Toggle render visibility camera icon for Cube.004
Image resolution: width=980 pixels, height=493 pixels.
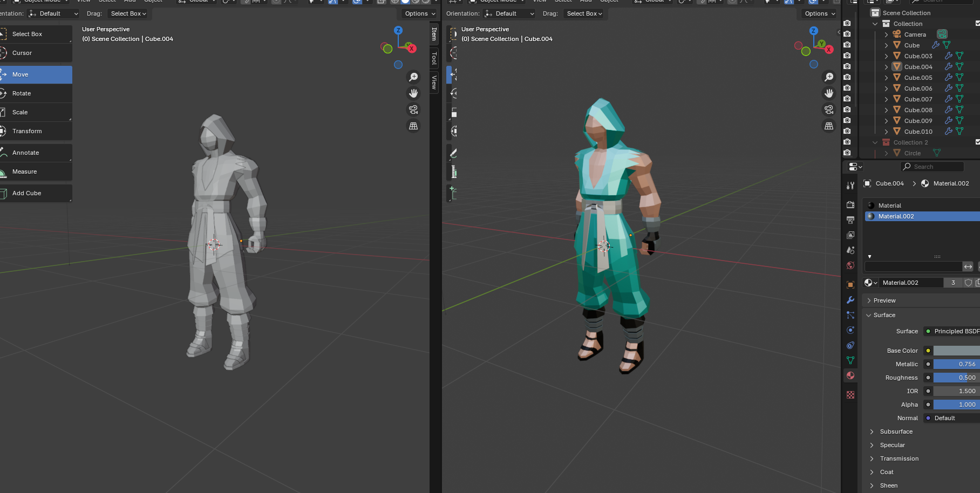click(847, 66)
